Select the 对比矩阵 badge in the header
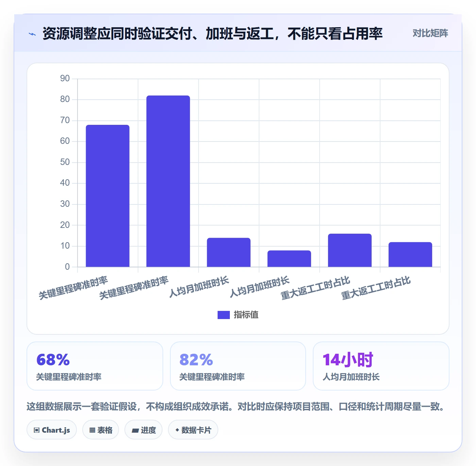476x466 pixels. 430,33
